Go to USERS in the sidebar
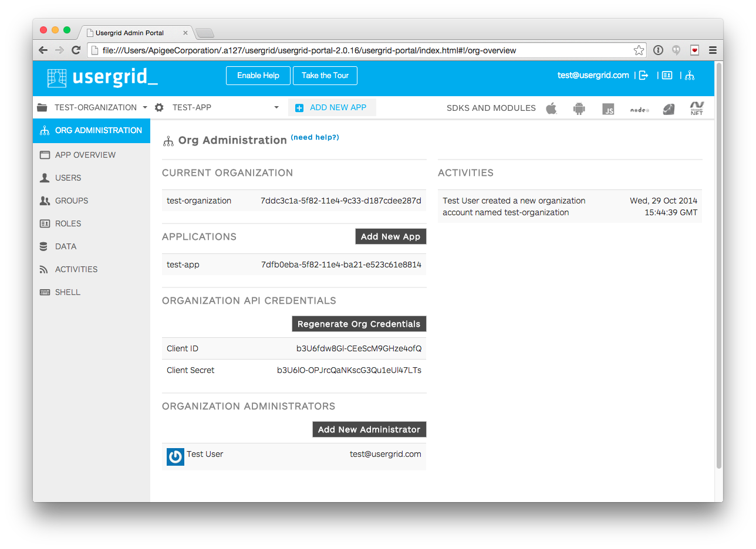The image size is (756, 549). (92, 178)
